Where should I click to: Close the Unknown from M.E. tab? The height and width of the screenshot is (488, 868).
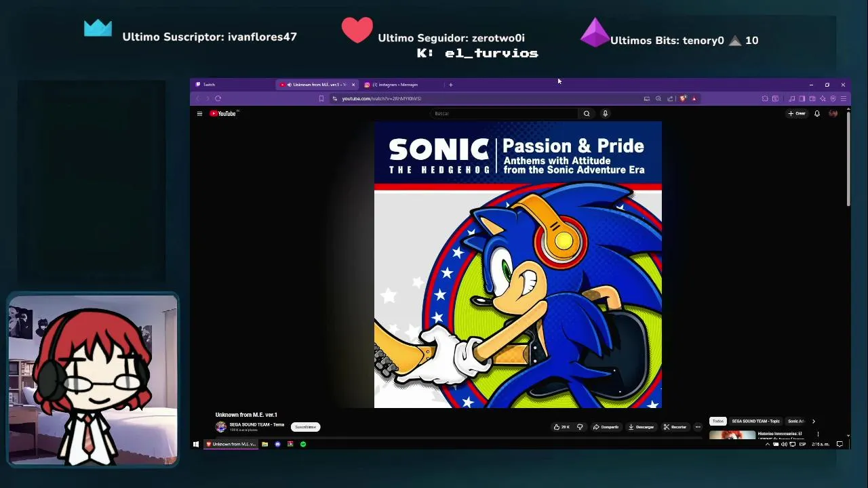coord(353,85)
